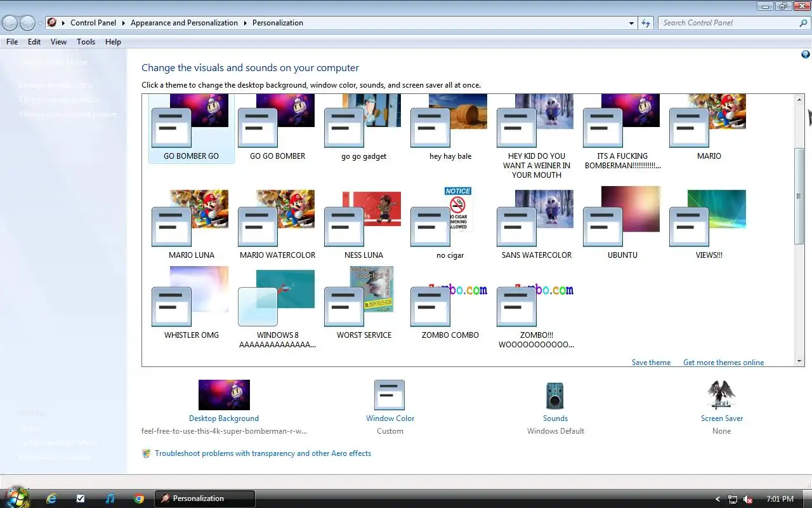Choose the VIEWS!!! theme
The image size is (812, 508).
(709, 224)
